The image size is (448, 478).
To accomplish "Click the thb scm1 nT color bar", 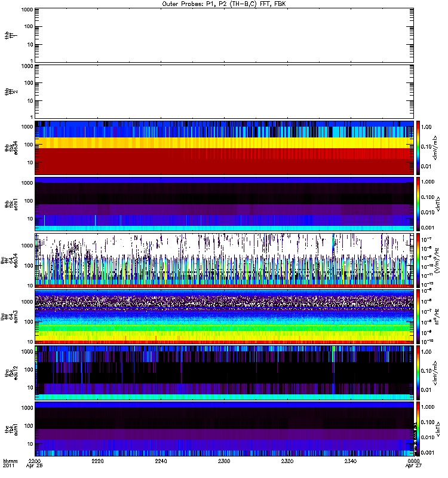I will pyautogui.click(x=418, y=204).
